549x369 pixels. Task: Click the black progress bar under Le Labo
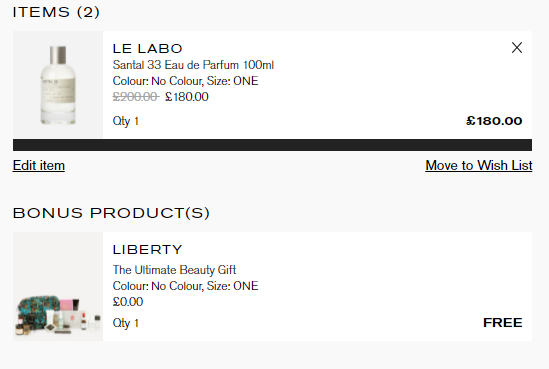(x=272, y=145)
